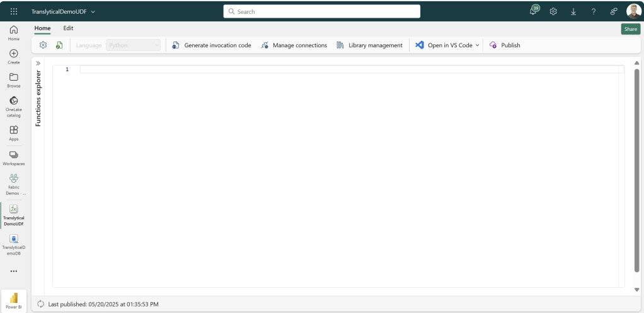The width and height of the screenshot is (644, 313).
Task: Click the Workspaces sidebar icon
Action: (14, 157)
